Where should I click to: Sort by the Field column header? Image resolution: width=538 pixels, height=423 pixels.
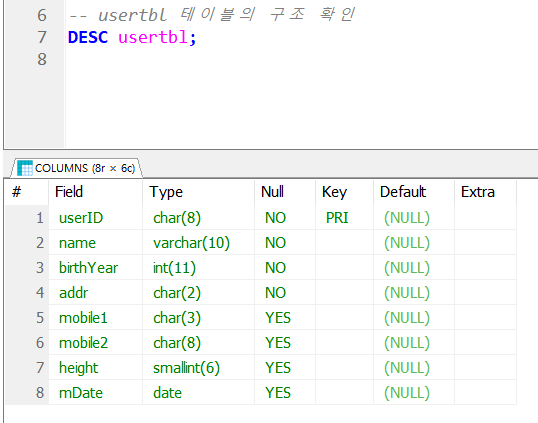(x=95, y=192)
